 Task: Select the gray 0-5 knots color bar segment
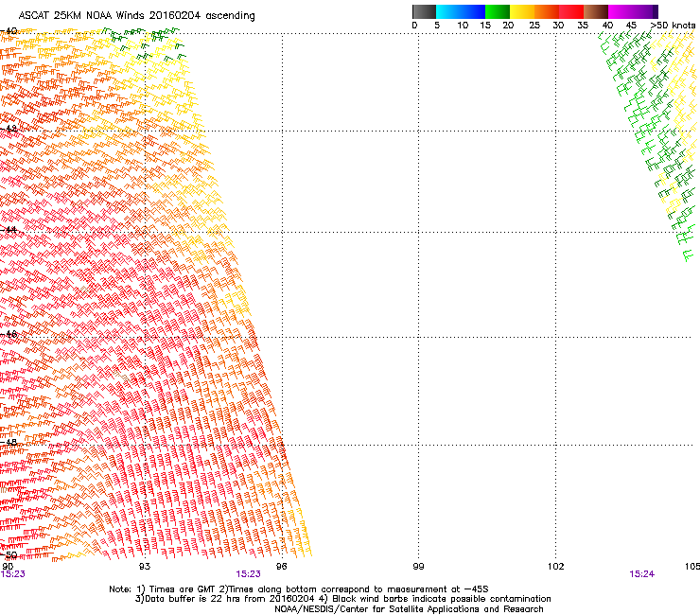(424, 11)
